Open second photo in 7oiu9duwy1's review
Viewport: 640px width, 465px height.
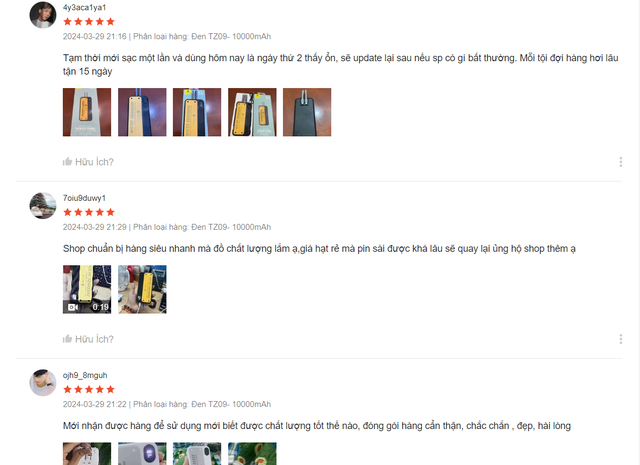pyautogui.click(x=142, y=289)
